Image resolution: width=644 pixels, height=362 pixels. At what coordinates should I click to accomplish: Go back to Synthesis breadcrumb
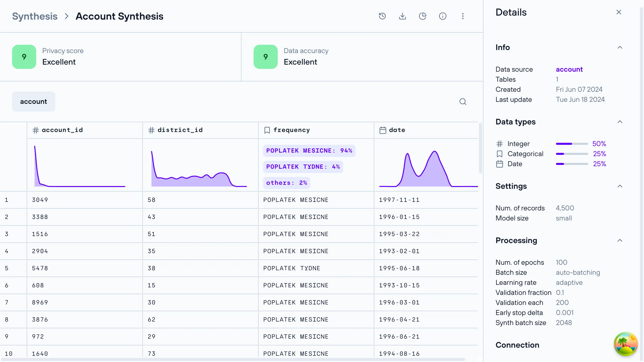35,16
